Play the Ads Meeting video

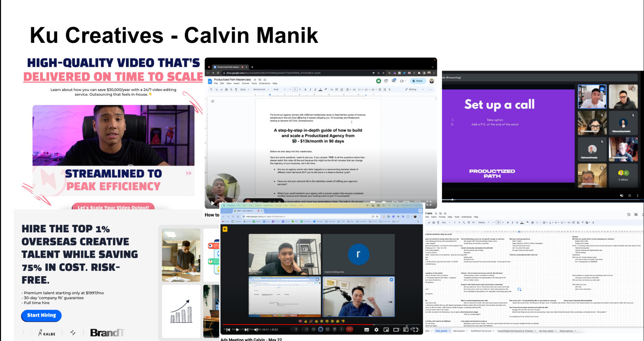point(237,330)
